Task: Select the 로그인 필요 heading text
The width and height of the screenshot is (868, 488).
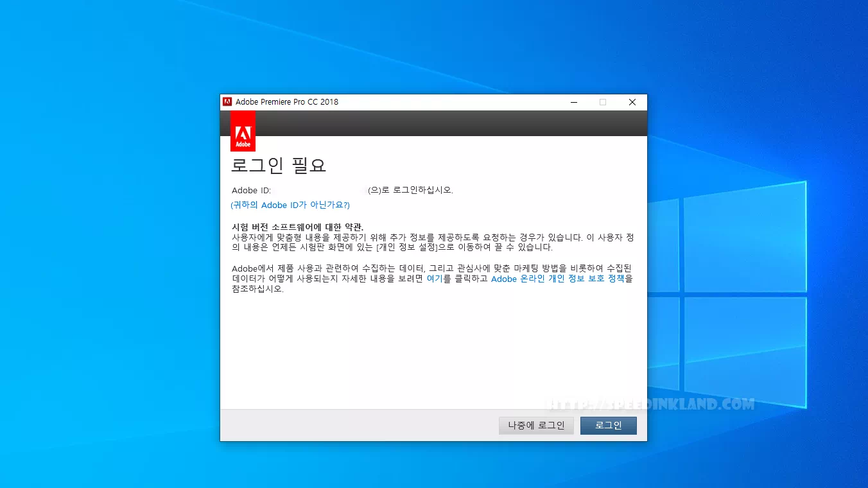Action: point(279,166)
